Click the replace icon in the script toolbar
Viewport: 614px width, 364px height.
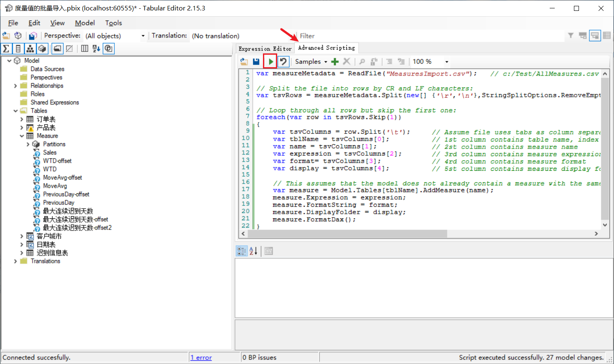pos(374,62)
